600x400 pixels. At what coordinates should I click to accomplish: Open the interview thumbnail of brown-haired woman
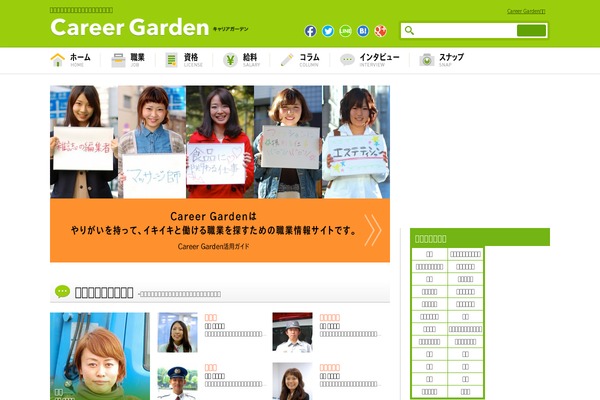pos(292,381)
